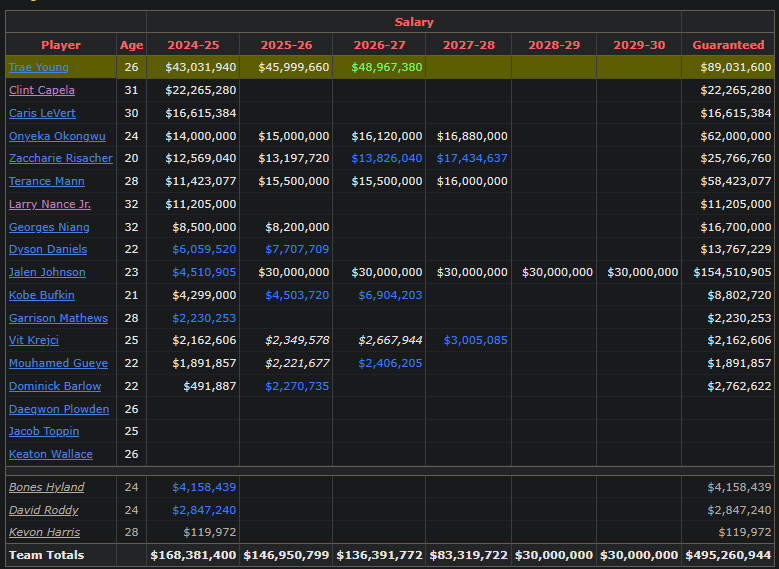Open Jalen Johnson's player page
Screen dimensions: 779x569
coord(47,272)
